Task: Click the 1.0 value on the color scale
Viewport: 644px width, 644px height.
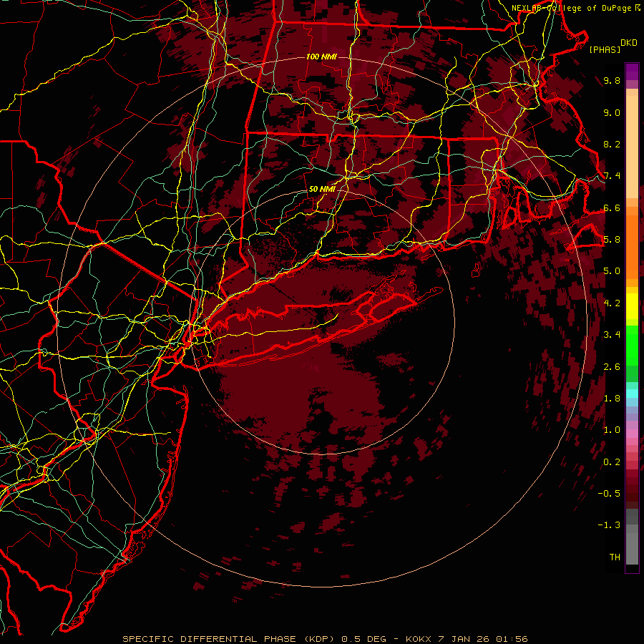Action: [x=612, y=431]
